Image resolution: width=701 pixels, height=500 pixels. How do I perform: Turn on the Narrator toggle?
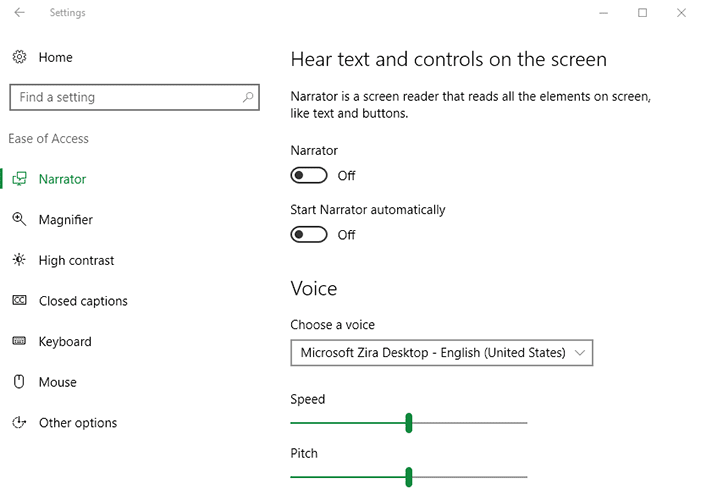[309, 175]
